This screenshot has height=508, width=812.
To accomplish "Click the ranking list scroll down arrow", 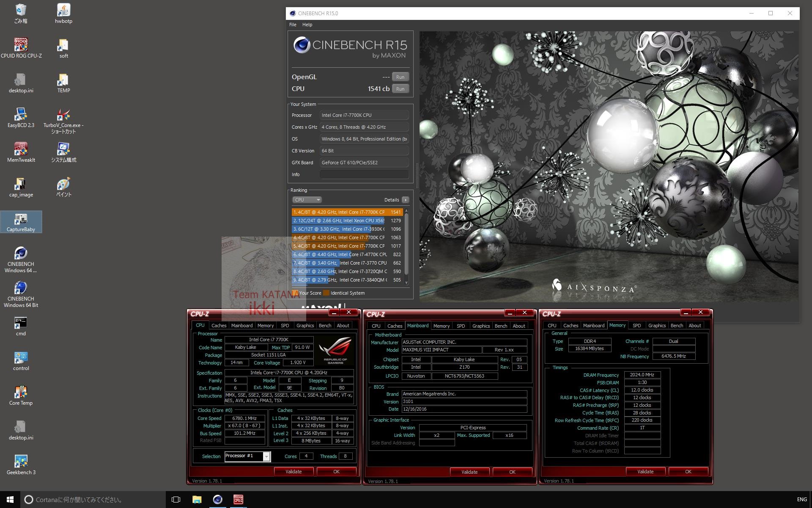I will (x=406, y=283).
